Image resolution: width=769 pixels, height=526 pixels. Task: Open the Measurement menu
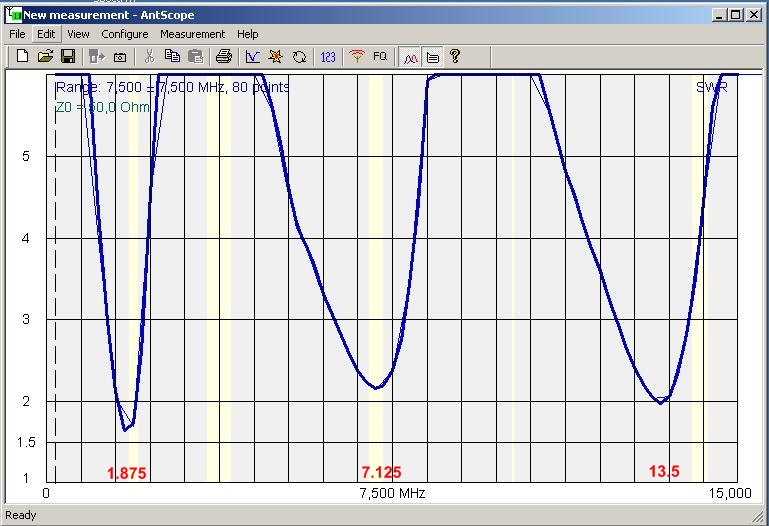click(192, 34)
